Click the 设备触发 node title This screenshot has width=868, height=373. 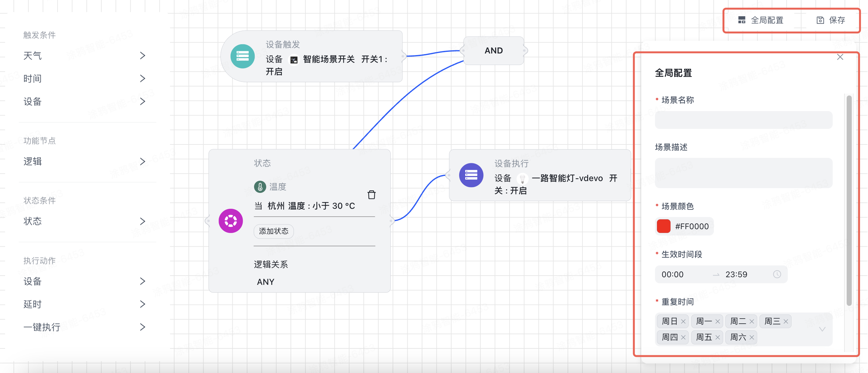[x=283, y=44]
